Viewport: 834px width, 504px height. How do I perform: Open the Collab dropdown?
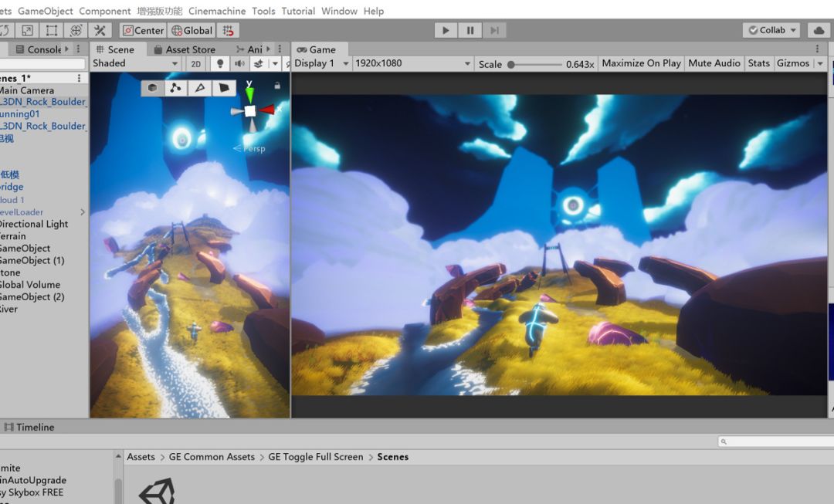click(771, 30)
